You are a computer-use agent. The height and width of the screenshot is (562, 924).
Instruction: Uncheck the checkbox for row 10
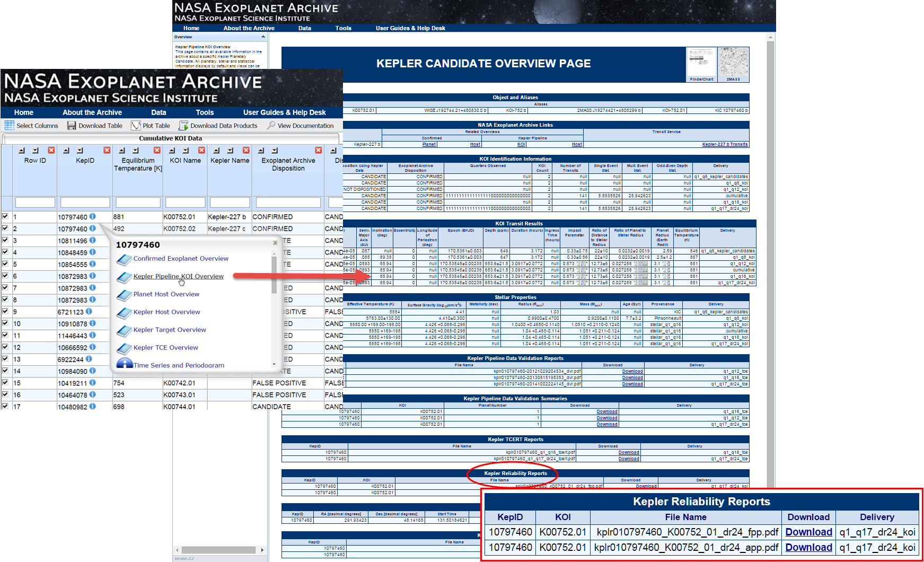pyautogui.click(x=5, y=323)
